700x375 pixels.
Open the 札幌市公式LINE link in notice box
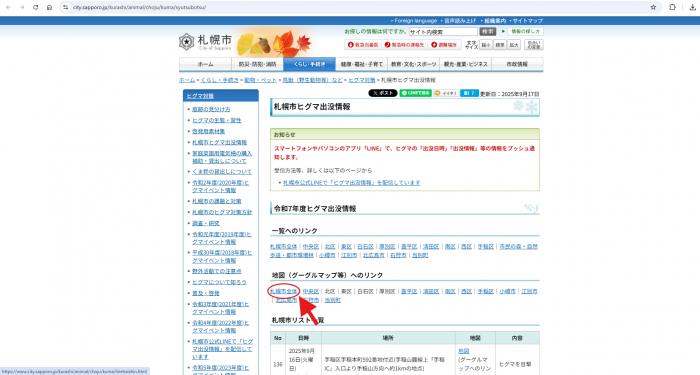pyautogui.click(x=352, y=183)
